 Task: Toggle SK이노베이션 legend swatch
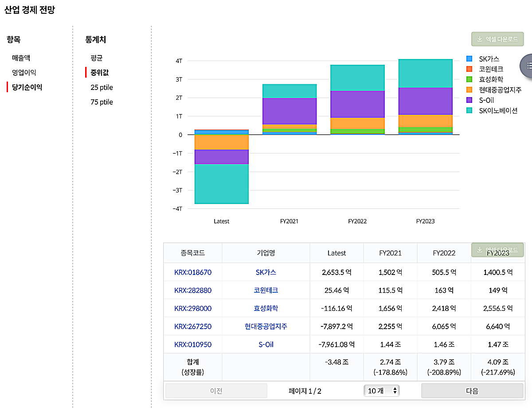tap(469, 110)
